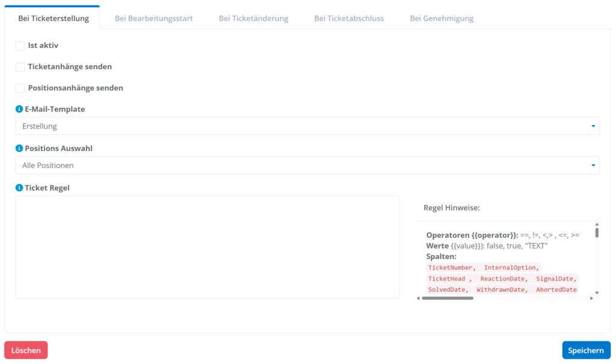Enable the "Ist aktiv" checkbox
Screen dimensions: 616x364
pyautogui.click(x=20, y=46)
